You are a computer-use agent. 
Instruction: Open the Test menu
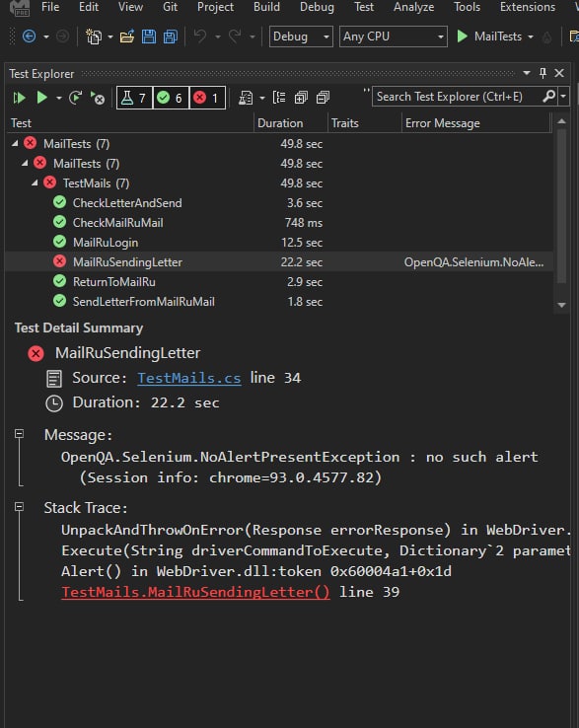[364, 7]
